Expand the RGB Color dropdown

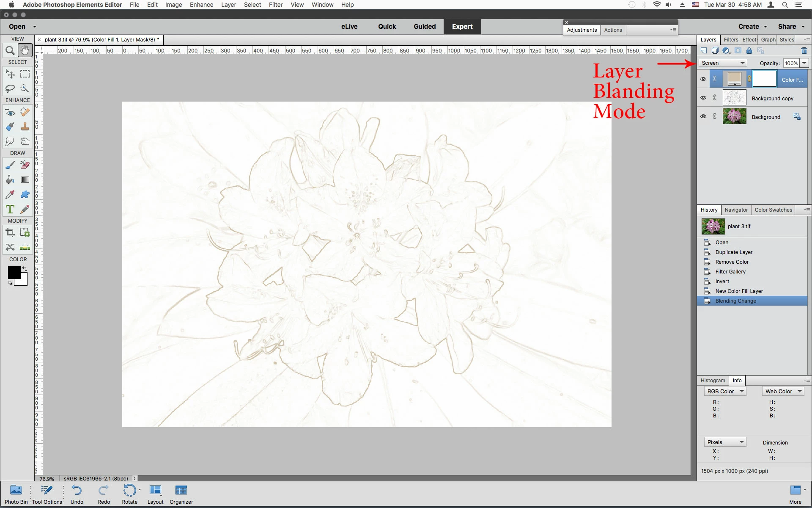pyautogui.click(x=725, y=392)
